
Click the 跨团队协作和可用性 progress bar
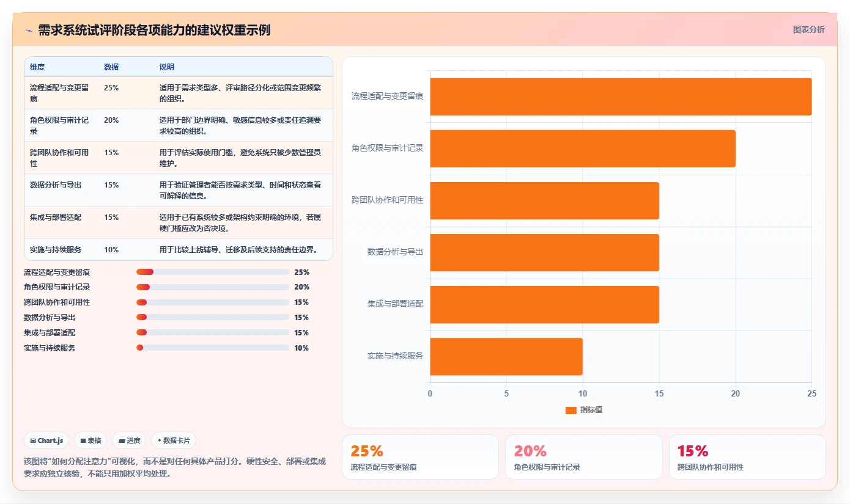pyautogui.click(x=213, y=302)
